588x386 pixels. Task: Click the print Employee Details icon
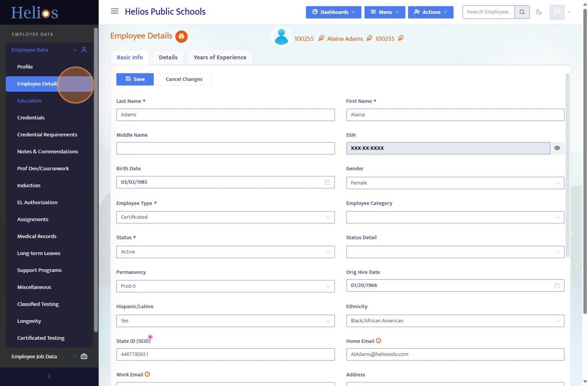pos(181,36)
